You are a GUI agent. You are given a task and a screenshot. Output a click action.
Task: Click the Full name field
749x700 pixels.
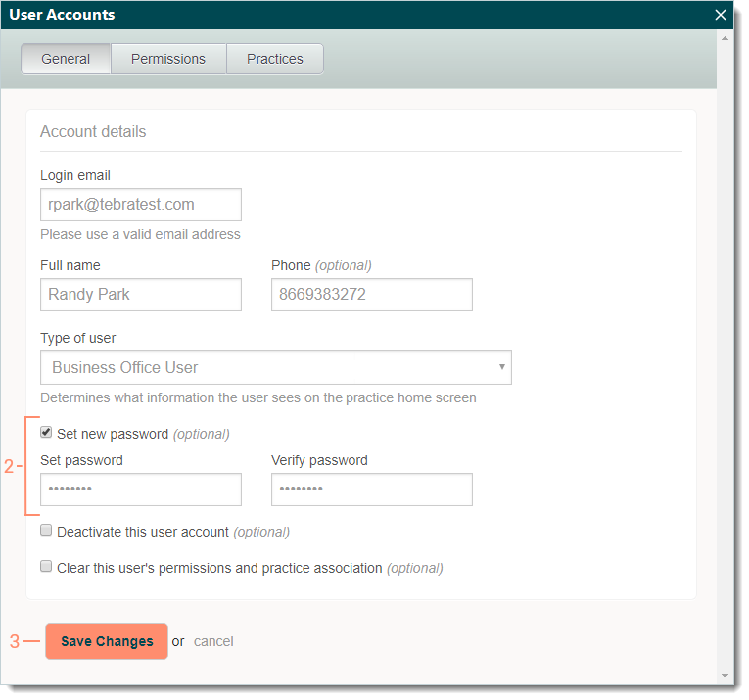click(x=141, y=295)
